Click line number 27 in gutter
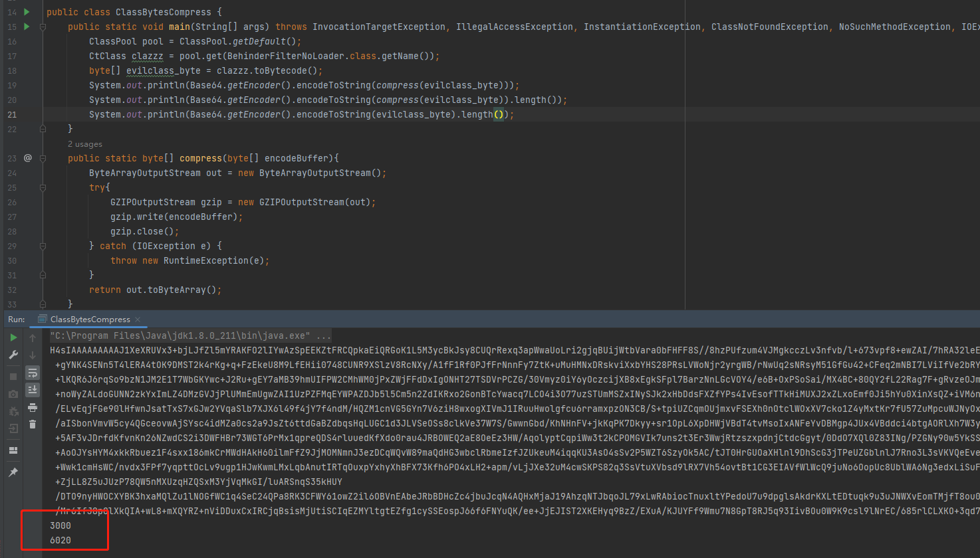980x558 pixels. coord(12,217)
